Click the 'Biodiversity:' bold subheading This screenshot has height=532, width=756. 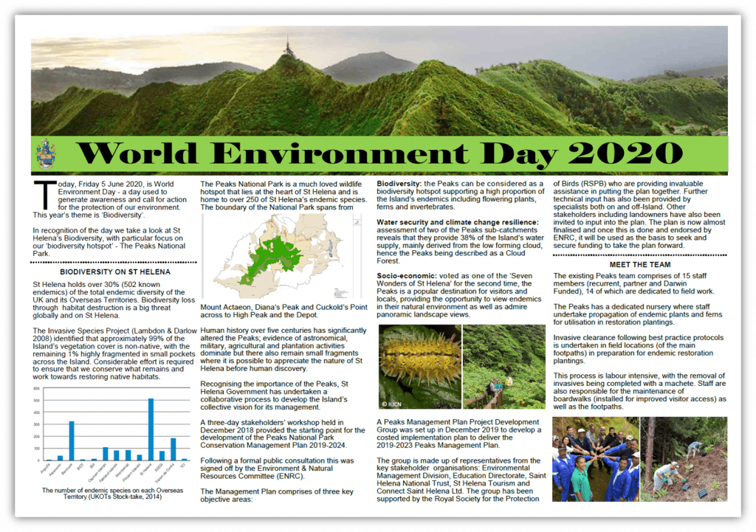(x=399, y=184)
